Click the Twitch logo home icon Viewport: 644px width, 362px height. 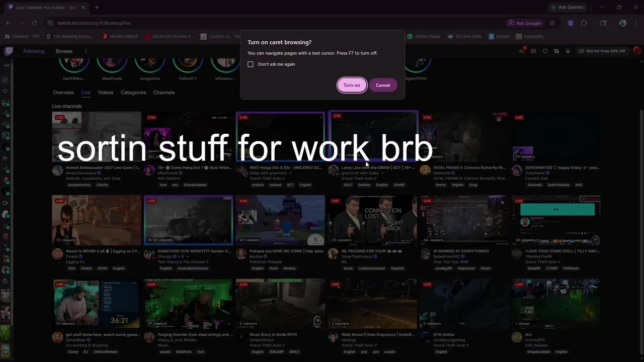(x=9, y=51)
